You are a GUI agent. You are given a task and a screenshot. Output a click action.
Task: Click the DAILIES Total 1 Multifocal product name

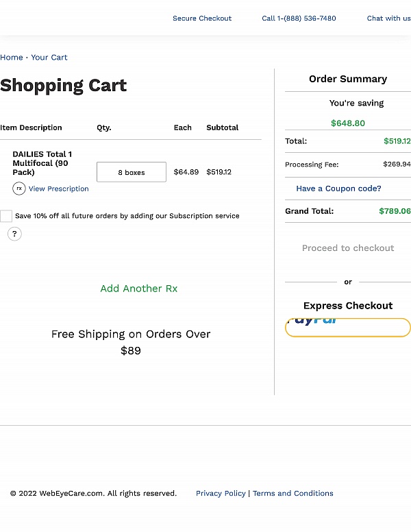coord(42,163)
